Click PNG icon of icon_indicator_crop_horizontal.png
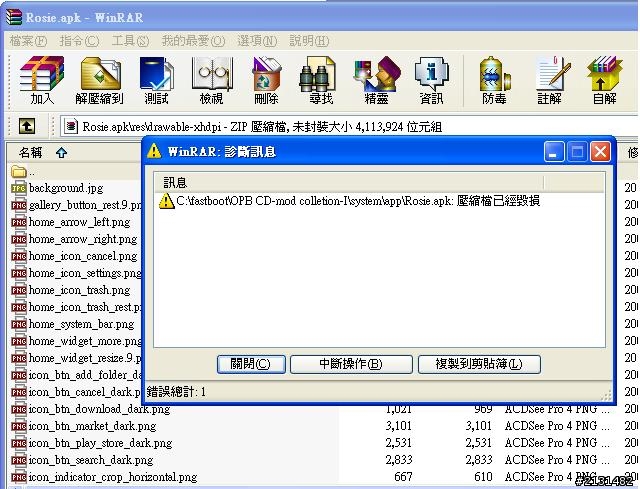The width and height of the screenshot is (640, 489). [x=19, y=477]
